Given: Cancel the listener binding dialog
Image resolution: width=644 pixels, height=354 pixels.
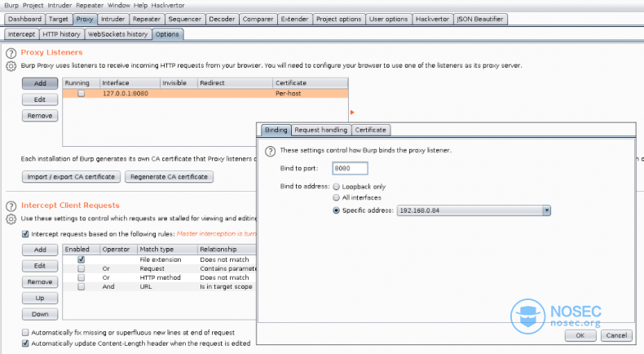Looking at the screenshot, I should point(616,335).
